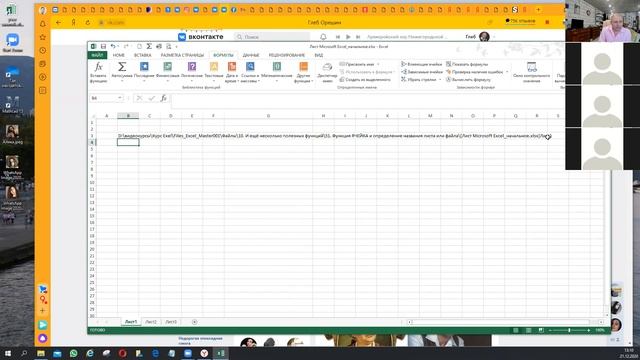Click the bell icon in browser sidebar

[42, 24]
